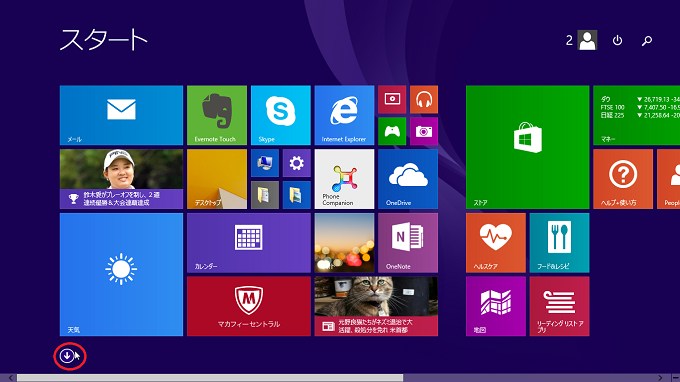Open Reading List (リーディングリスト) tile
Screen dimensions: 680x382
pyautogui.click(x=559, y=307)
